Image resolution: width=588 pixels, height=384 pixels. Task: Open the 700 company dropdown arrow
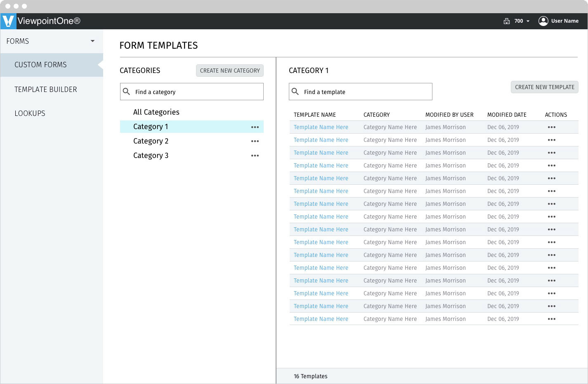tap(528, 21)
